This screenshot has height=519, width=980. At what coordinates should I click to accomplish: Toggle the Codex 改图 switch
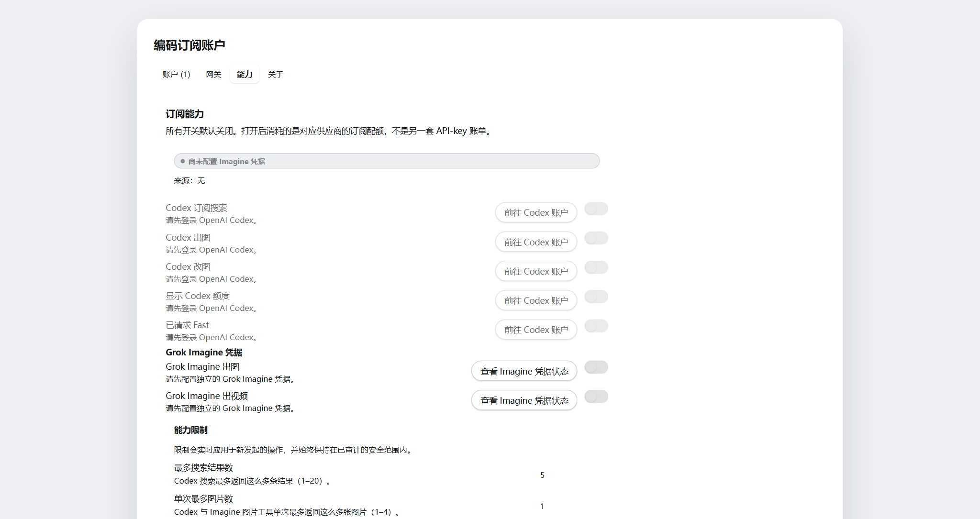(x=596, y=267)
